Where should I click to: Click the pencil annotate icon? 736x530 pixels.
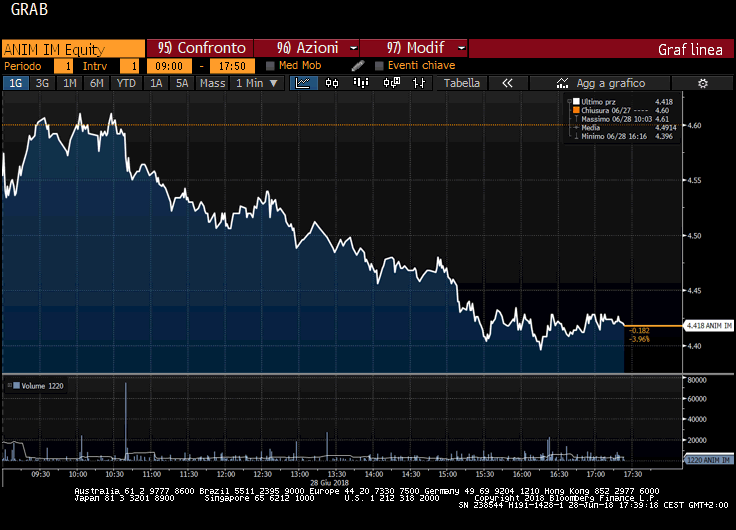[x=358, y=66]
